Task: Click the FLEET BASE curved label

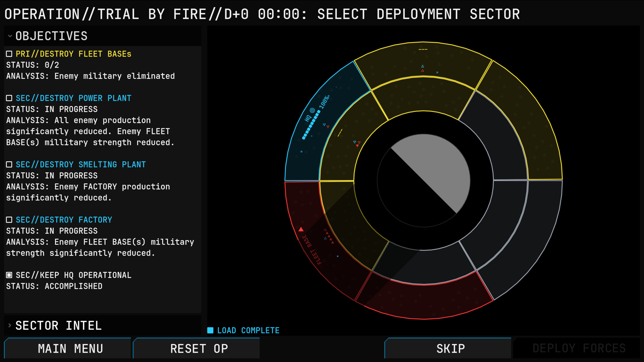Action: pos(312,249)
